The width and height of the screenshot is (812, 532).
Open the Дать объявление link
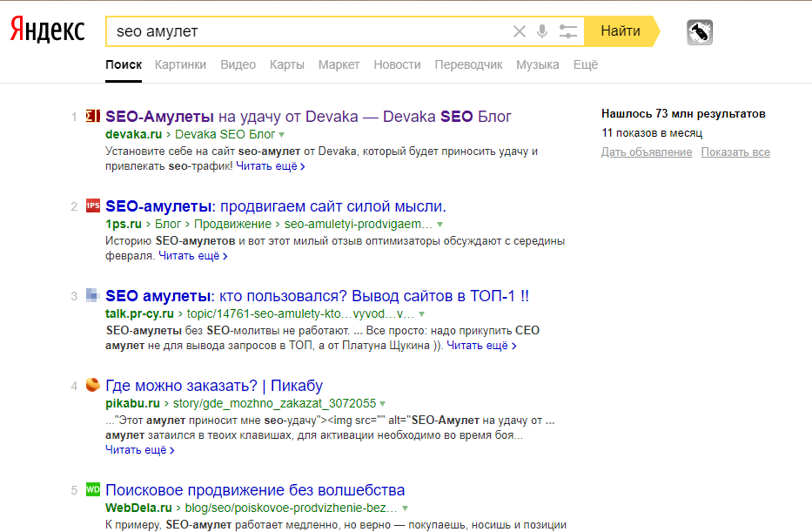647,152
